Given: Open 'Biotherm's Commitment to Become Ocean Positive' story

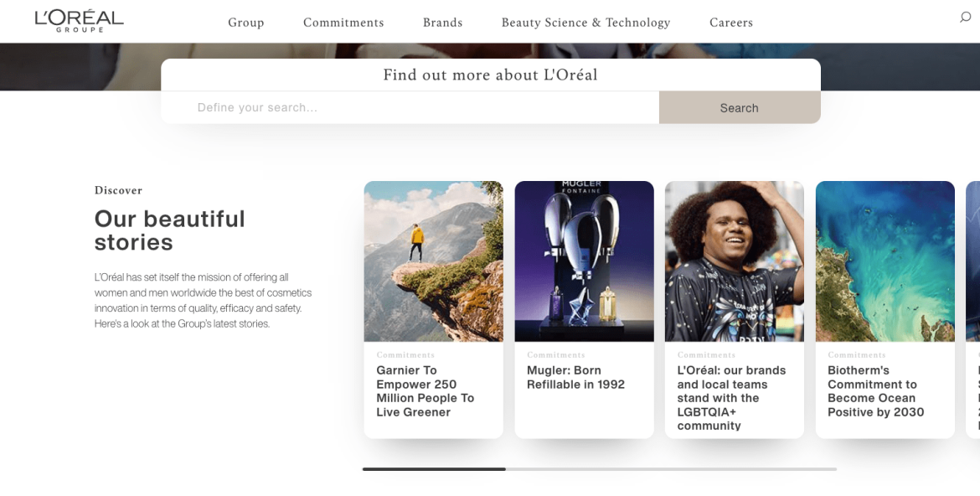Looking at the screenshot, I should 874,390.
